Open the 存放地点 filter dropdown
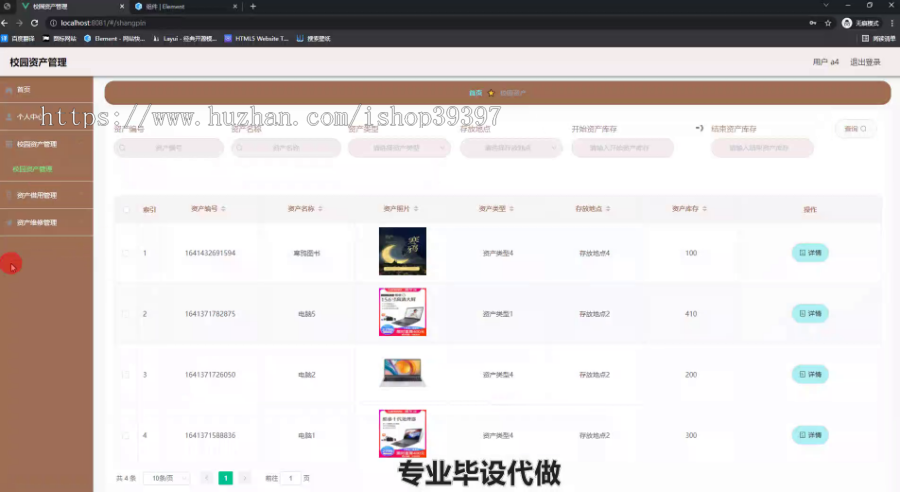 click(x=511, y=148)
